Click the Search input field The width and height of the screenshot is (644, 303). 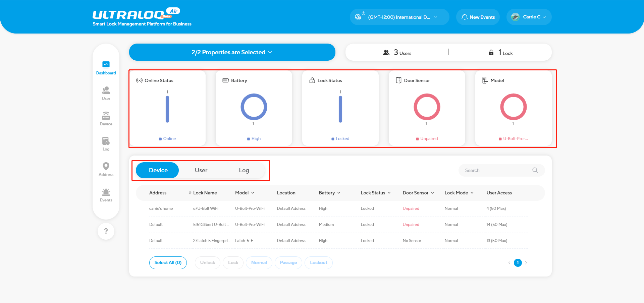[x=502, y=170]
